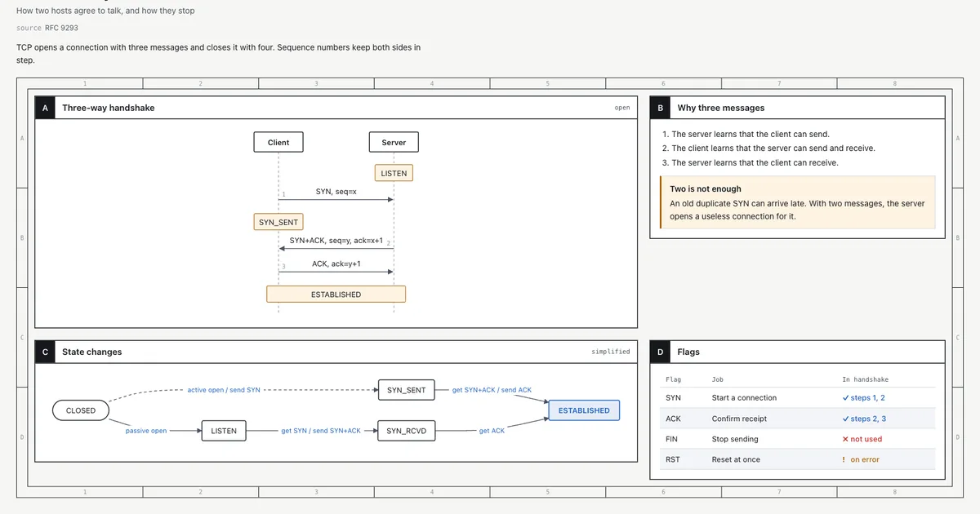Click the FIN cell in Flags table

(x=672, y=439)
